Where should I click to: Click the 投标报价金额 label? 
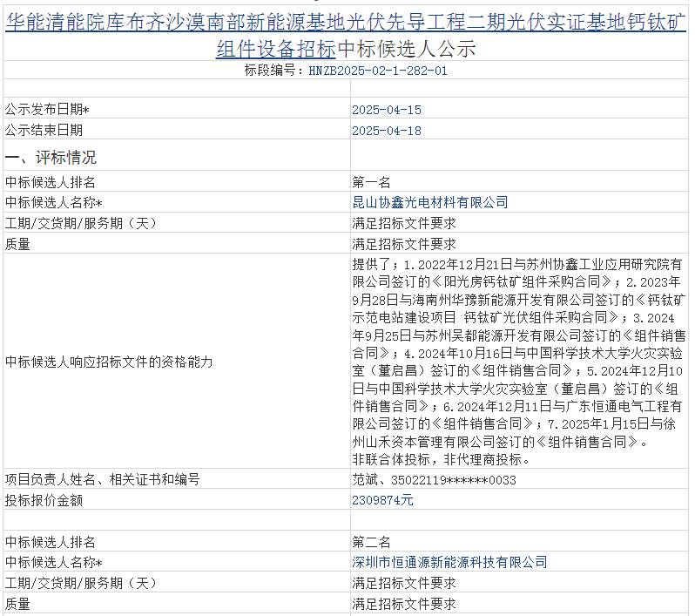[44, 500]
